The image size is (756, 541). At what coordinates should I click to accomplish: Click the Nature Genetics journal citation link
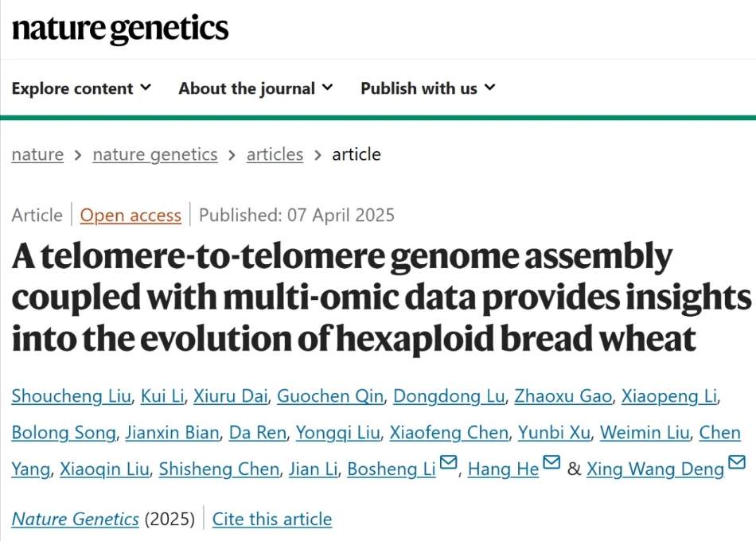click(76, 520)
